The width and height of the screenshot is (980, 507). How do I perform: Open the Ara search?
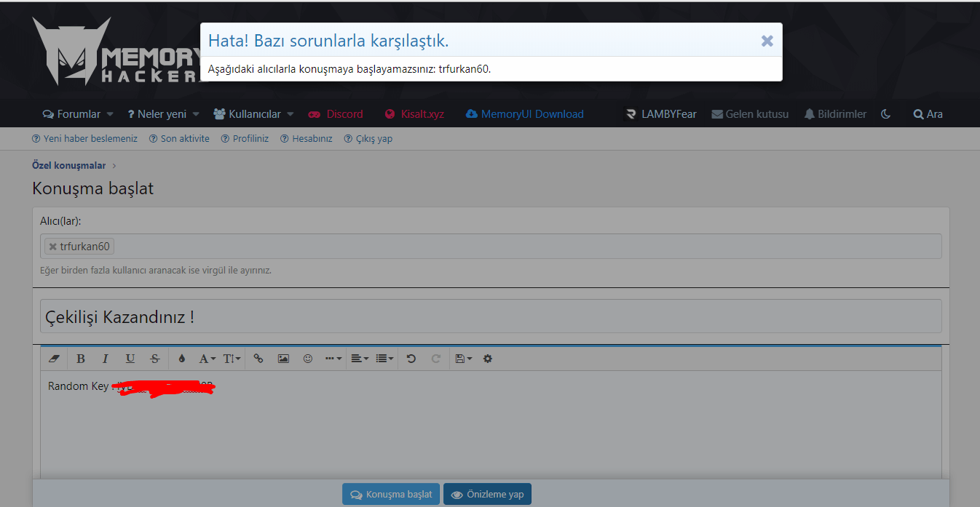(x=928, y=114)
